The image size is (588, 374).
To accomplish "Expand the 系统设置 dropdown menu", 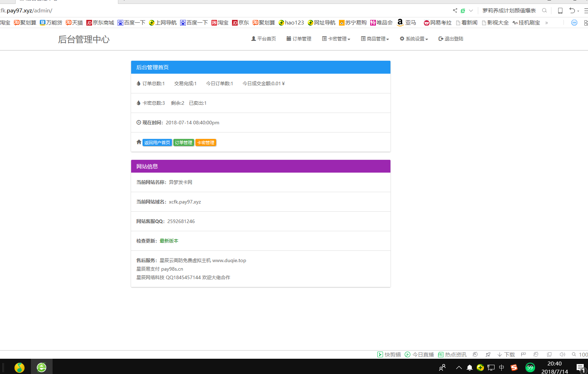I will tap(414, 39).
